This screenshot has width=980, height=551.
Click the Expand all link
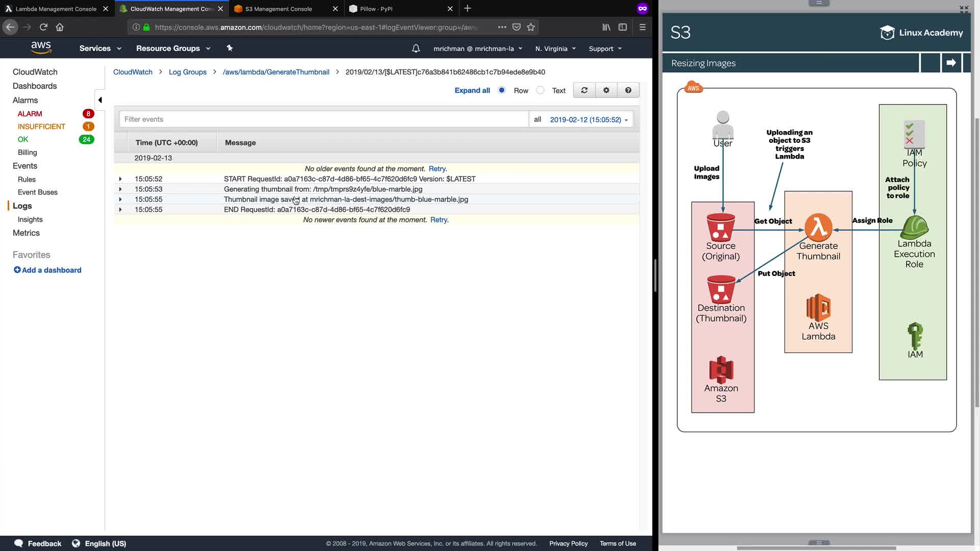[472, 90]
